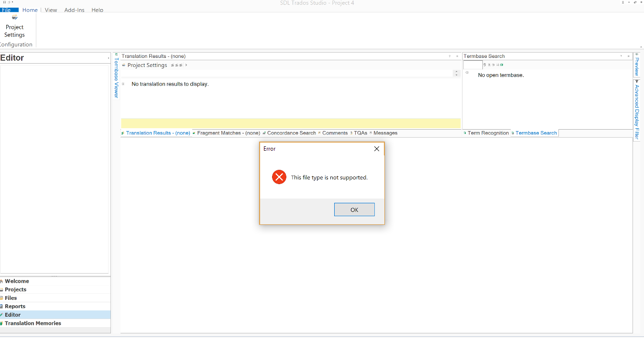Select the search icon in Termbase Search toolbar
The width and height of the screenshot is (644, 342).
point(484,65)
